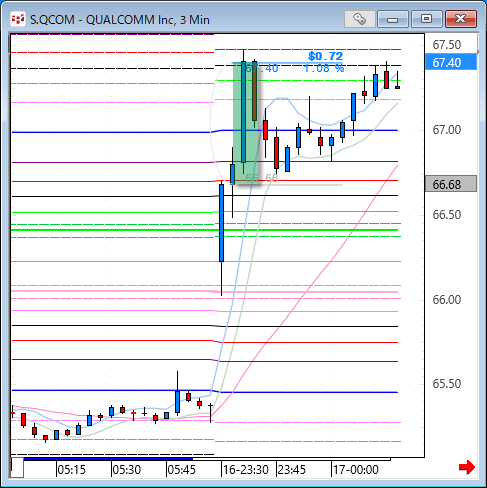487x488 pixels.
Task: Click the 05:45 time axis label
Action: pos(181,470)
